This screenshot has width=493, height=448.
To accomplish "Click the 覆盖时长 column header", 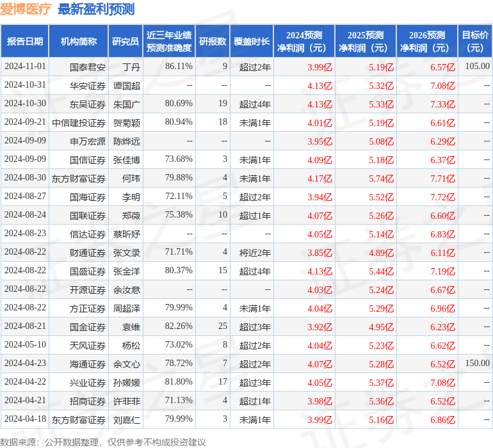I will [252, 41].
